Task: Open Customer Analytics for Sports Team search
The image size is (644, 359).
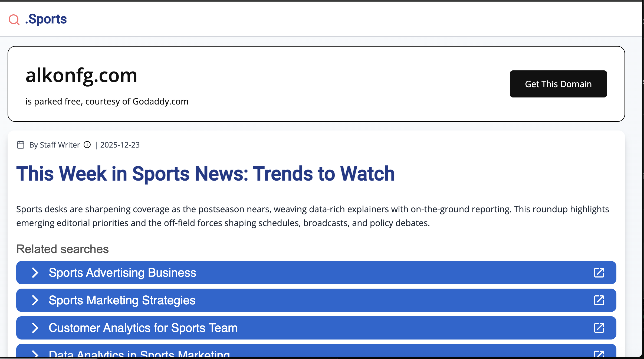Action: click(x=143, y=328)
